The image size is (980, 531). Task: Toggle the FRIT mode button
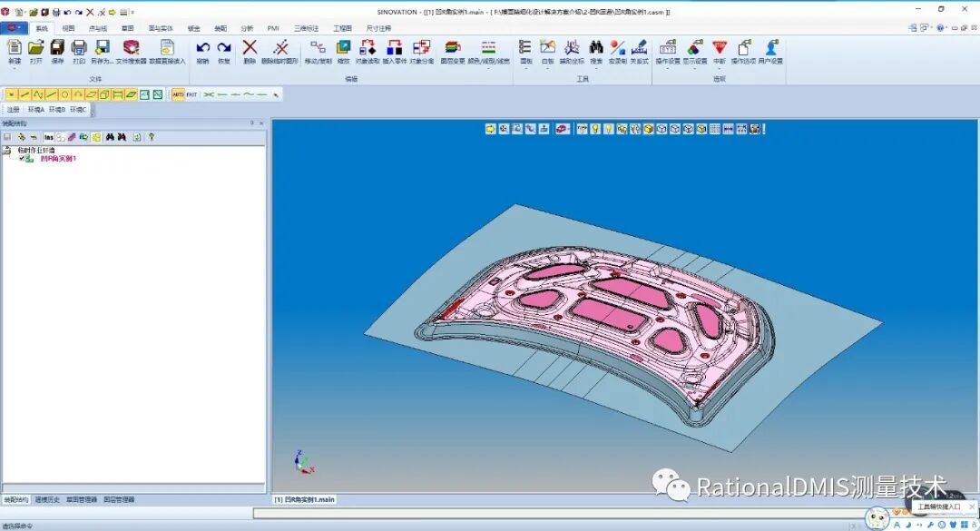[x=191, y=94]
